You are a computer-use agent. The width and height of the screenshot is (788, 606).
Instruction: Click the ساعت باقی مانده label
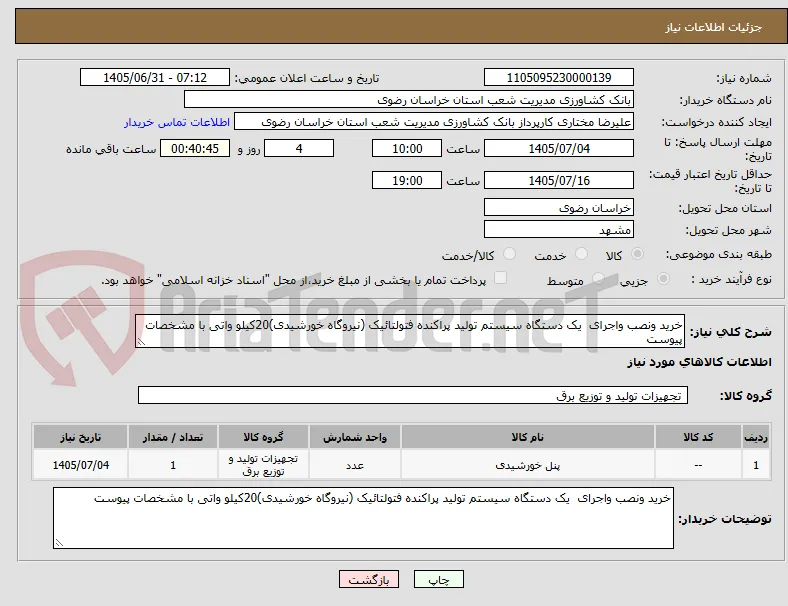coord(111,149)
